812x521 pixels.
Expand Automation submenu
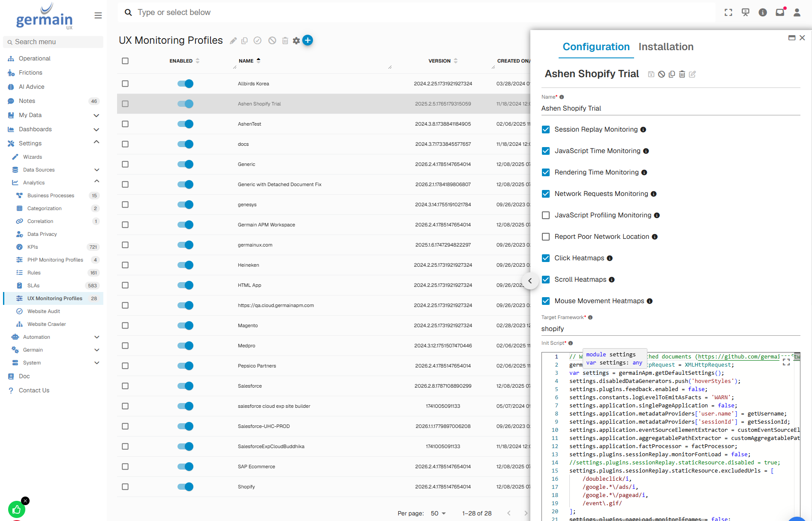coord(97,337)
